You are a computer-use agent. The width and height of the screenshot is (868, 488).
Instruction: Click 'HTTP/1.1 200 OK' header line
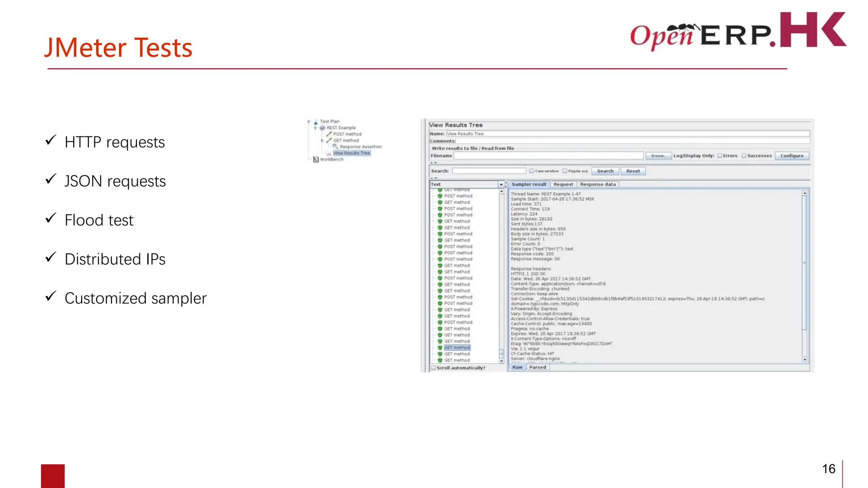tap(528, 274)
